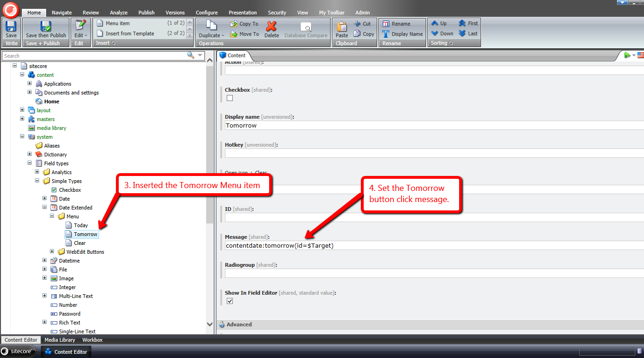644x358 pixels.
Task: Click the search magnifier icon
Action: [x=190, y=55]
